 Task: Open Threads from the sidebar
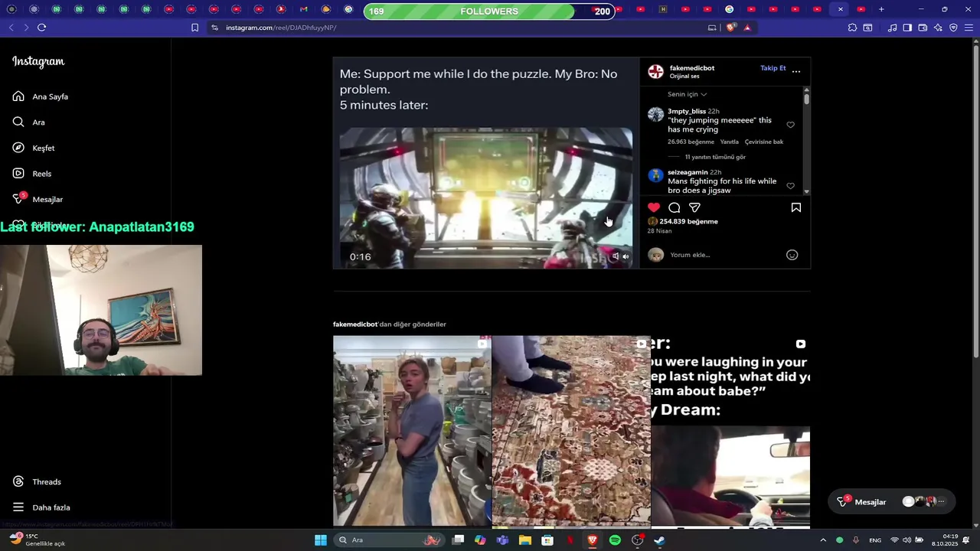[37, 481]
